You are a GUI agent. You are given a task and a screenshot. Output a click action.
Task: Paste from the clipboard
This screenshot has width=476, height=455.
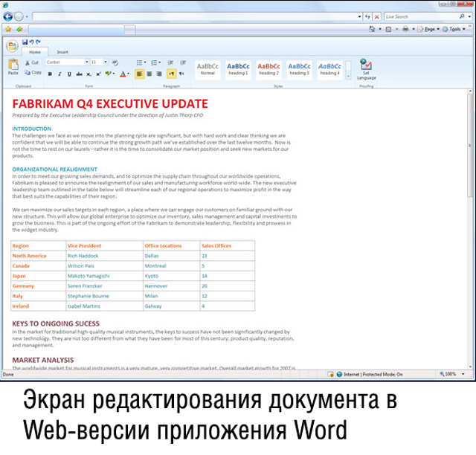13,67
